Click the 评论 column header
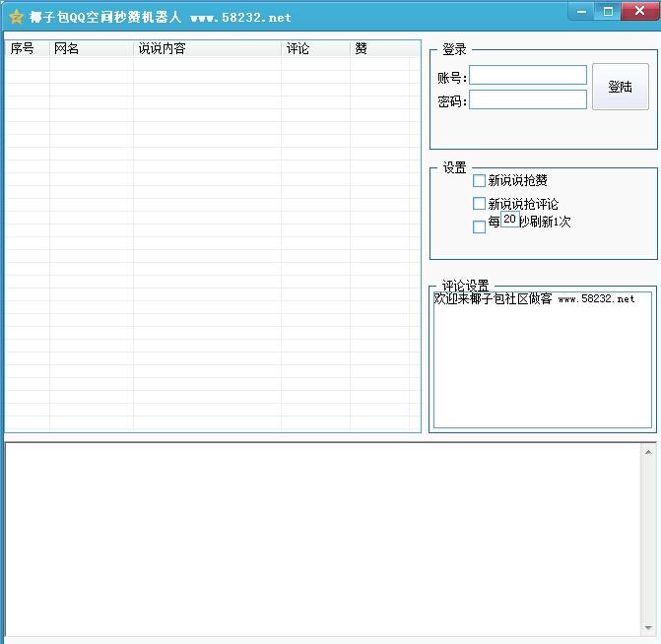 315,49
